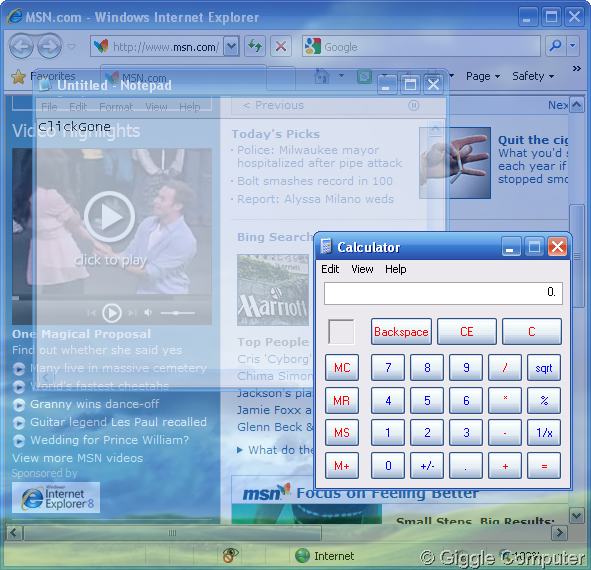Click the C clear button in Calculator
Screen dimensions: 591x570
tap(531, 332)
